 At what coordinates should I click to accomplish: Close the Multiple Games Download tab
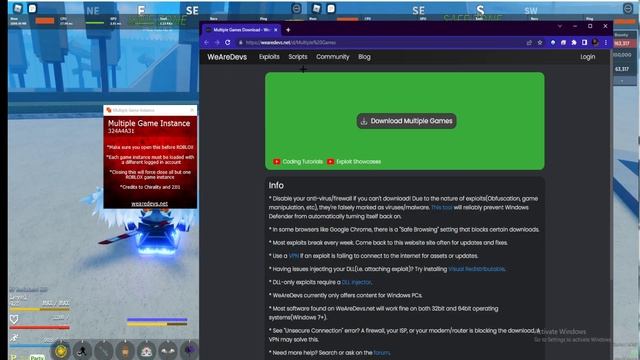click(x=276, y=30)
